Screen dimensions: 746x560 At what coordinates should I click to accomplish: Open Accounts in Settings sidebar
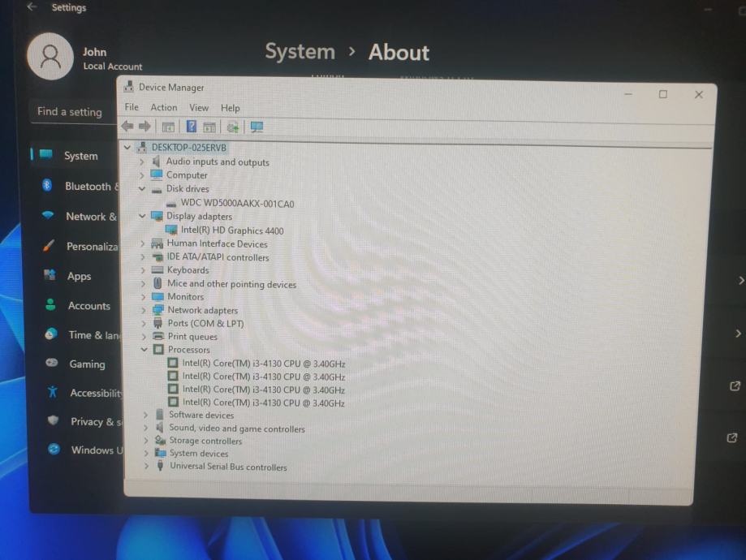click(x=78, y=305)
